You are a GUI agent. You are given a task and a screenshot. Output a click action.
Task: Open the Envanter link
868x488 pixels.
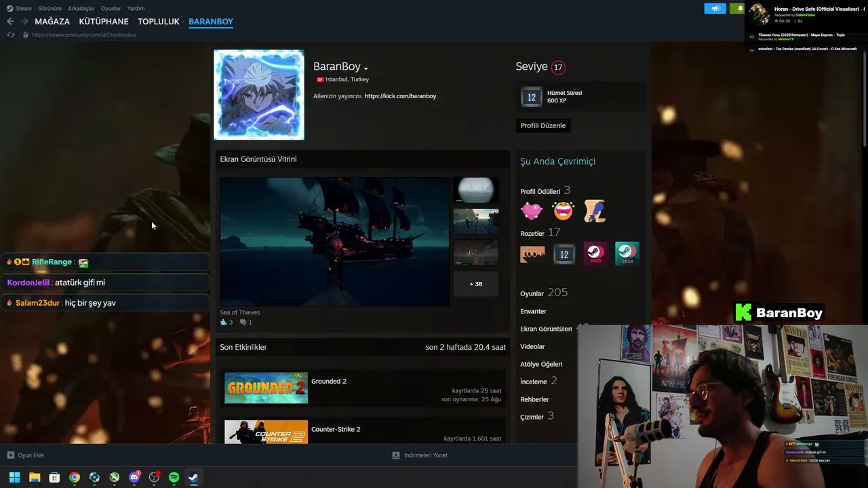(533, 311)
